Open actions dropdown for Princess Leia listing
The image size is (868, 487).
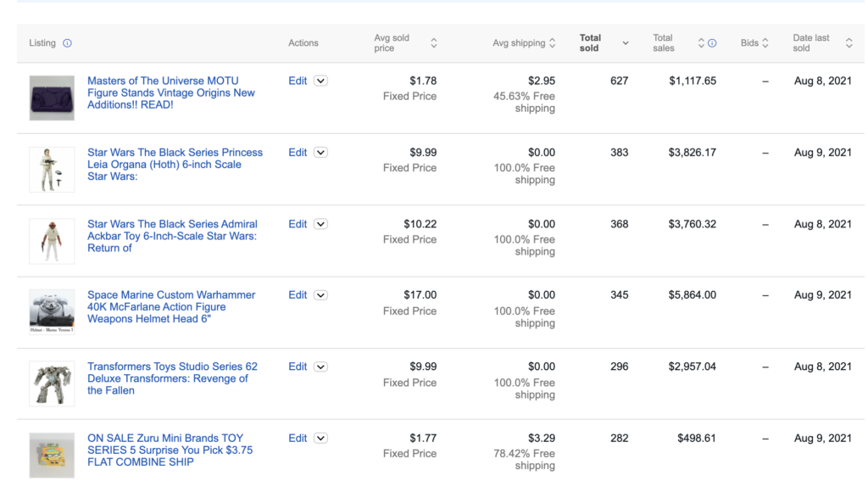pos(320,153)
